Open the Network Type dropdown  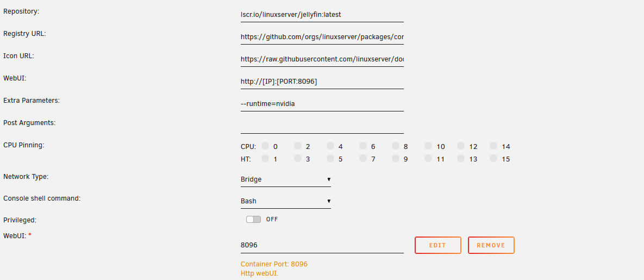pos(286,179)
